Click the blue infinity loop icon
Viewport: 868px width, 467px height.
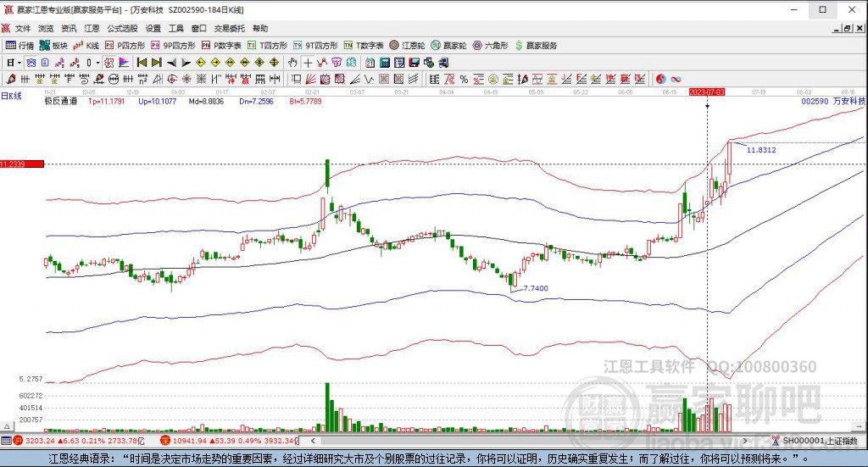(x=676, y=79)
